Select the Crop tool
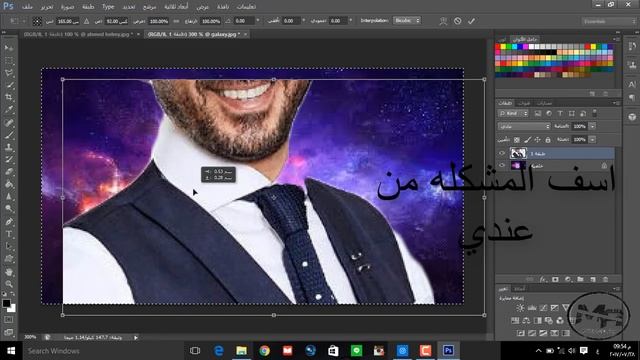The width and height of the screenshot is (640, 360). point(9,98)
